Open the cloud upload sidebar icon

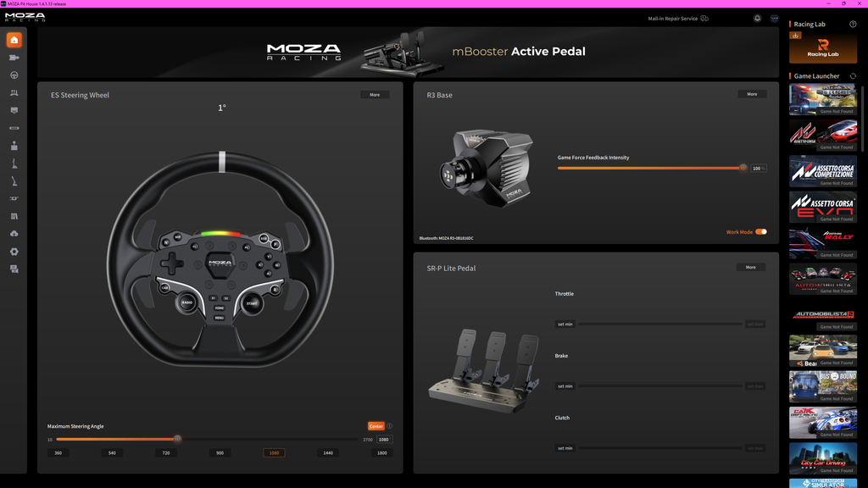(x=14, y=234)
